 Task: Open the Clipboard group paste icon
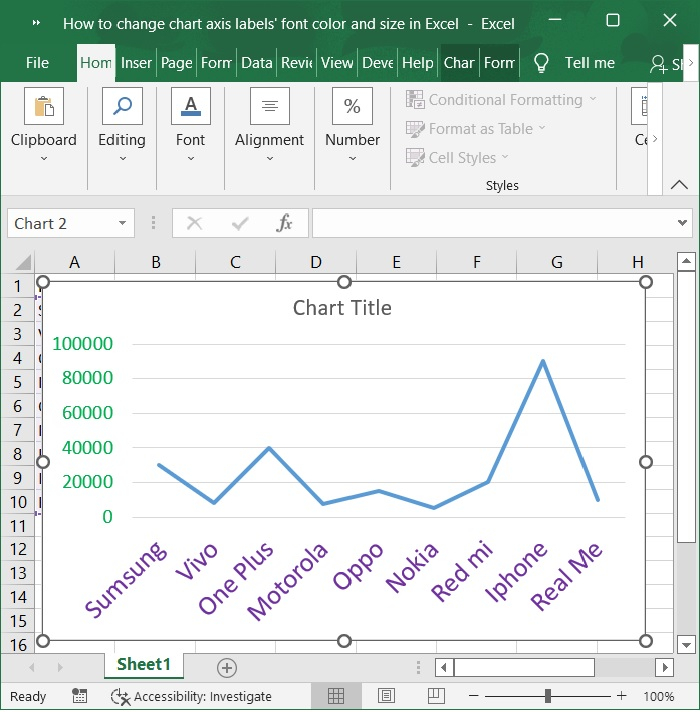coord(44,106)
